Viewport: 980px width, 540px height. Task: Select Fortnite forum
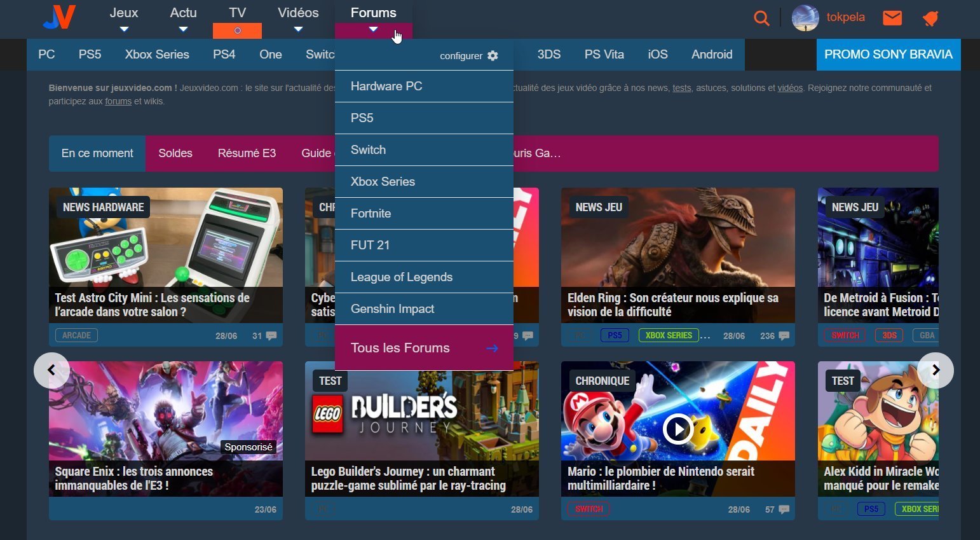(x=424, y=214)
